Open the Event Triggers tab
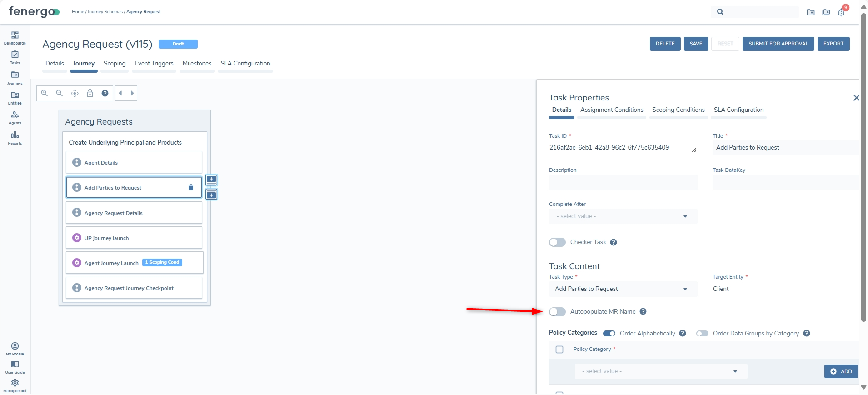Viewport: 868px width, 395px height. point(154,64)
